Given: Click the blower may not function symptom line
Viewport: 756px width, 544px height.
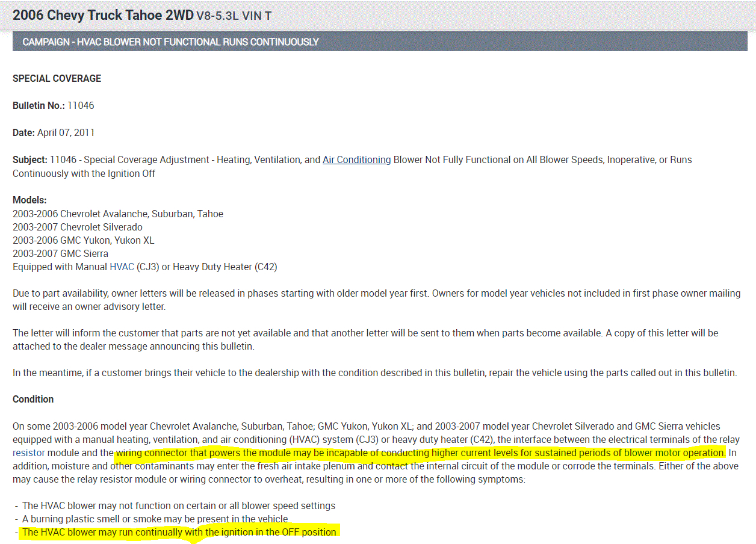Looking at the screenshot, I should [x=179, y=505].
